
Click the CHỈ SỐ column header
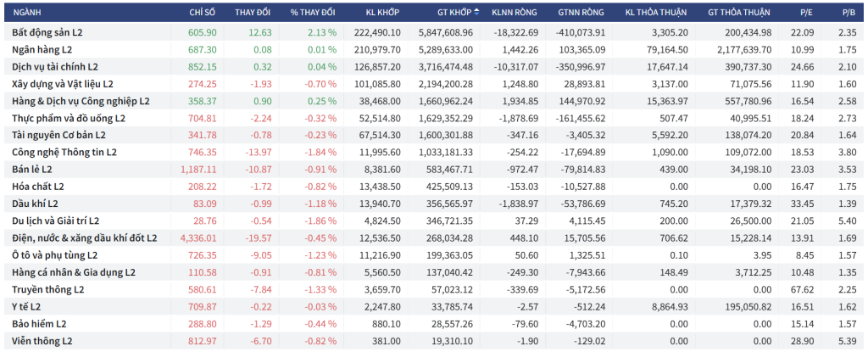click(x=203, y=12)
